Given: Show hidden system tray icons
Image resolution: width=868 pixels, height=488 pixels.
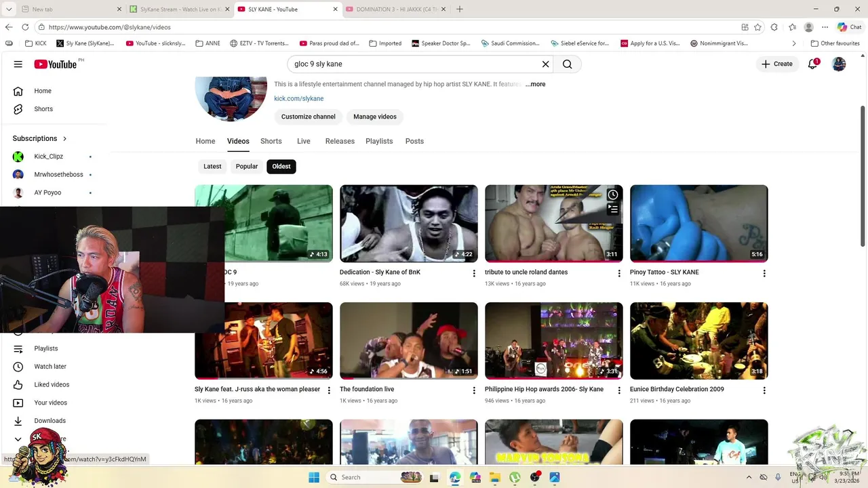Looking at the screenshot, I should tap(749, 477).
